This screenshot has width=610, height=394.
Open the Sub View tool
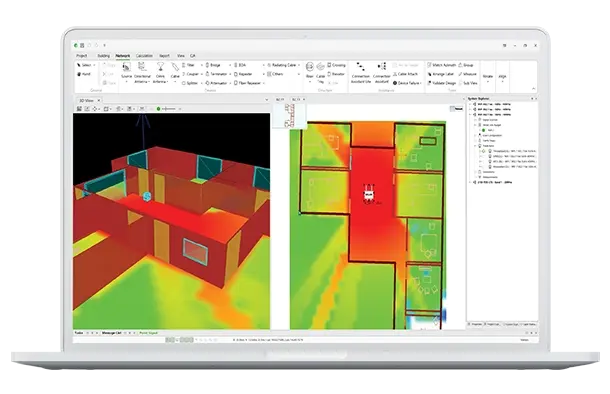(468, 83)
